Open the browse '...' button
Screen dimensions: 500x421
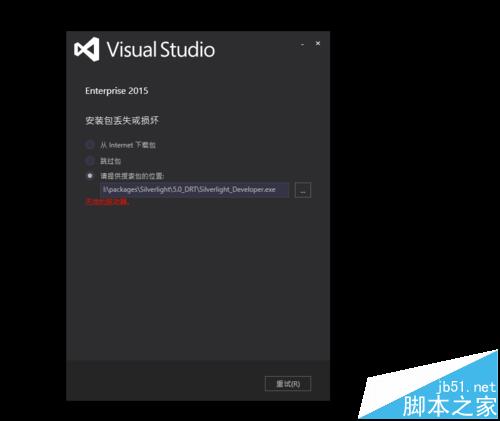click(303, 190)
